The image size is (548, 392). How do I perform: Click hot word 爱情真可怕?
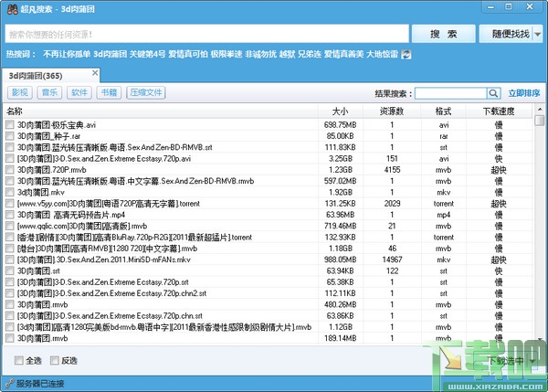(188, 54)
